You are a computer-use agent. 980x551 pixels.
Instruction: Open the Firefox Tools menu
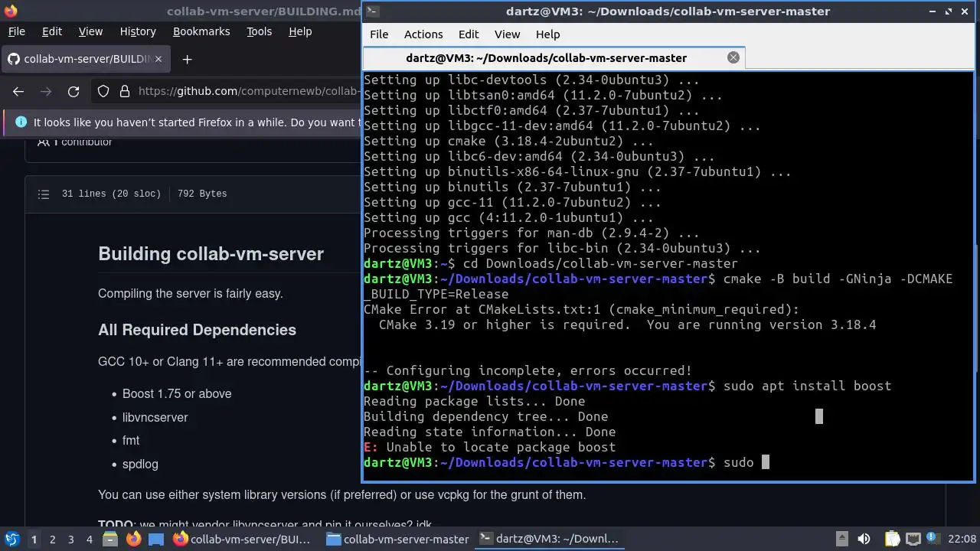tap(259, 31)
